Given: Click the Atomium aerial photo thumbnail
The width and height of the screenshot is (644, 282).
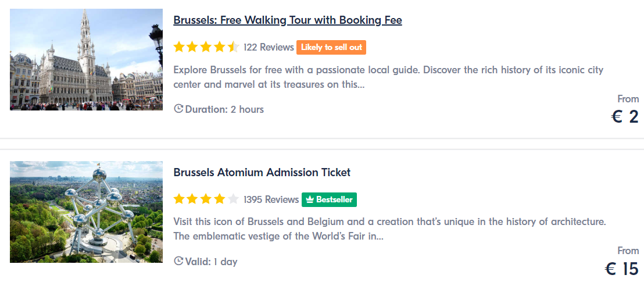Looking at the screenshot, I should pyautogui.click(x=86, y=212).
